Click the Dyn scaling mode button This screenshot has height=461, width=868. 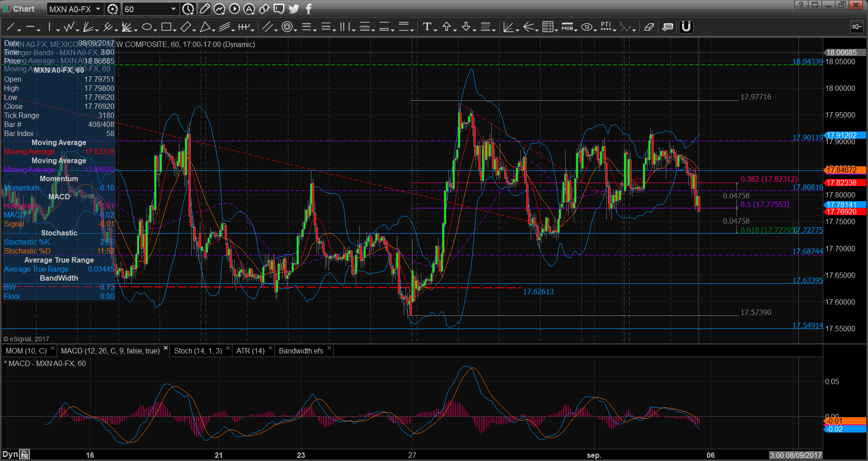tap(10, 455)
